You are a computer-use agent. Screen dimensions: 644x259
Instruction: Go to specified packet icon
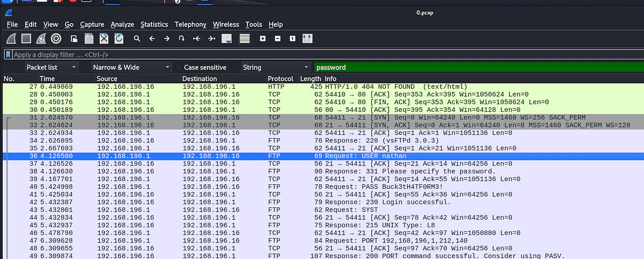click(x=181, y=39)
